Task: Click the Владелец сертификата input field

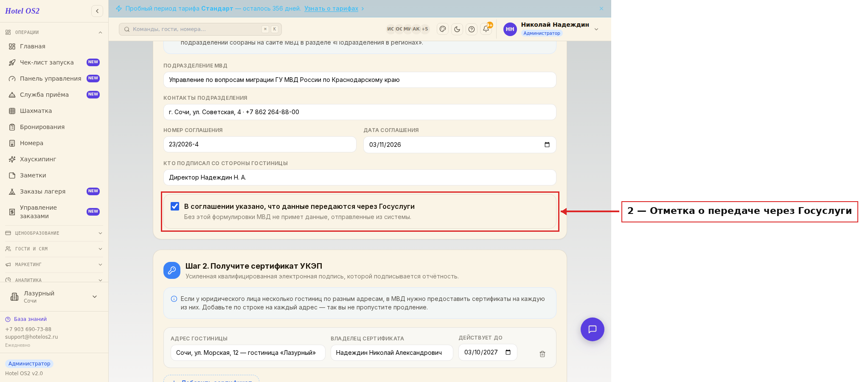Action: [x=392, y=353]
